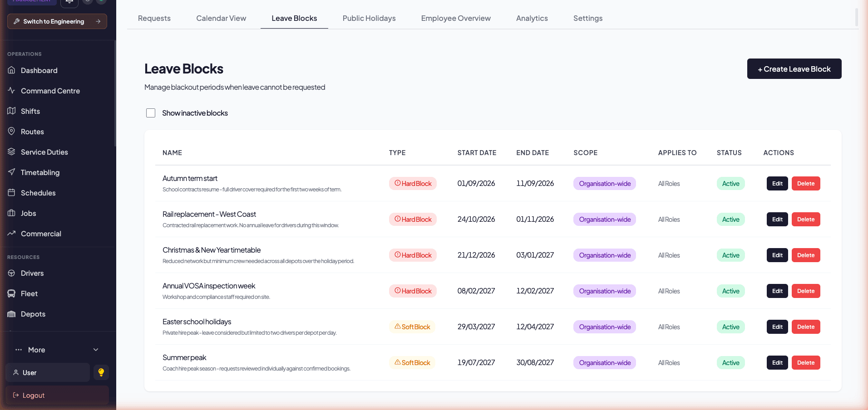The width and height of the screenshot is (868, 410).
Task: Open the User profile button
Action: pos(48,372)
